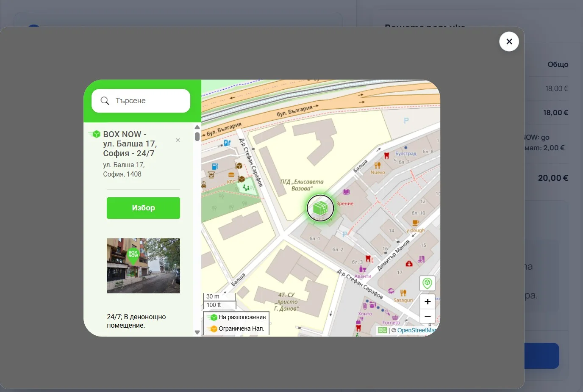Click the Fornetti shop icon on map
Image resolution: width=583 pixels, height=392 pixels.
pos(395,317)
